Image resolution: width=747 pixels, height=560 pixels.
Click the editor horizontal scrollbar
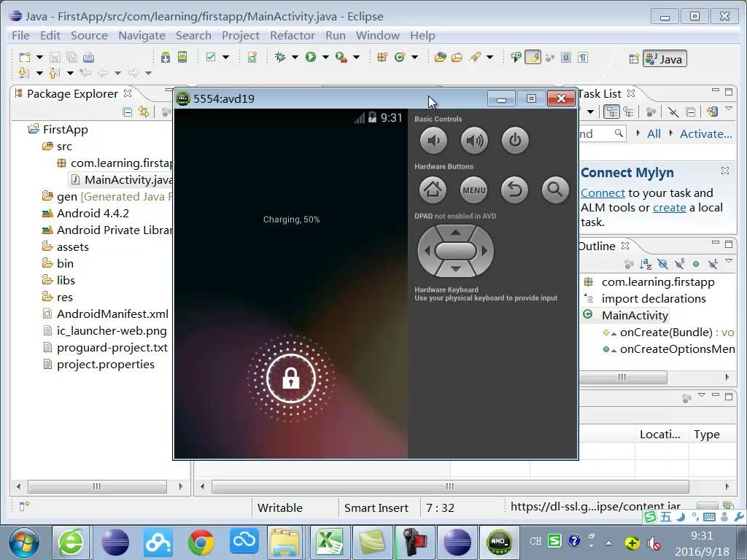[x=450, y=486]
